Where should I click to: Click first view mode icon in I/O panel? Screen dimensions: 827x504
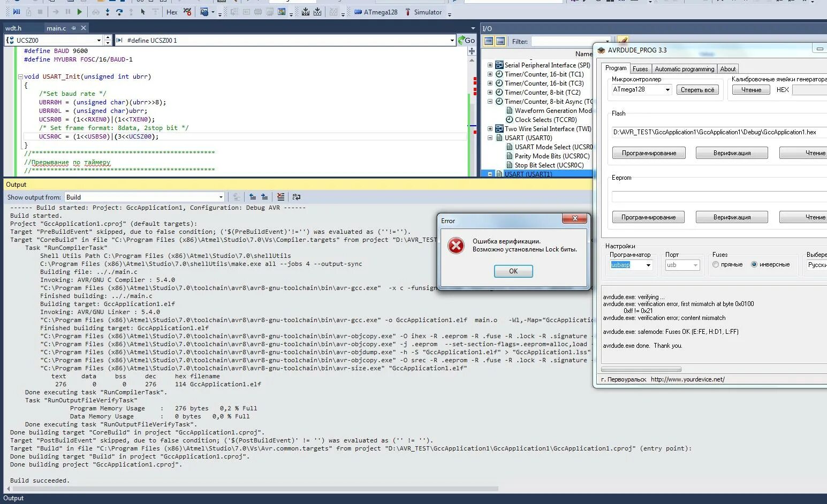point(488,41)
